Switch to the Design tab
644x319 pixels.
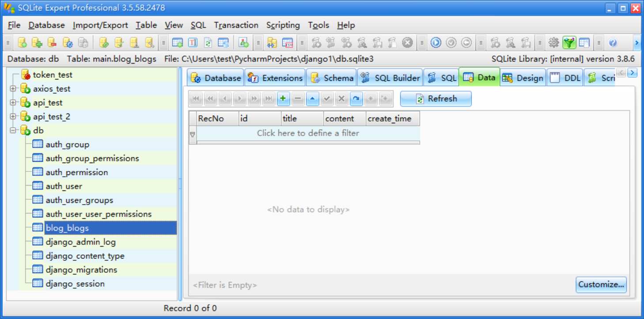[x=523, y=78]
